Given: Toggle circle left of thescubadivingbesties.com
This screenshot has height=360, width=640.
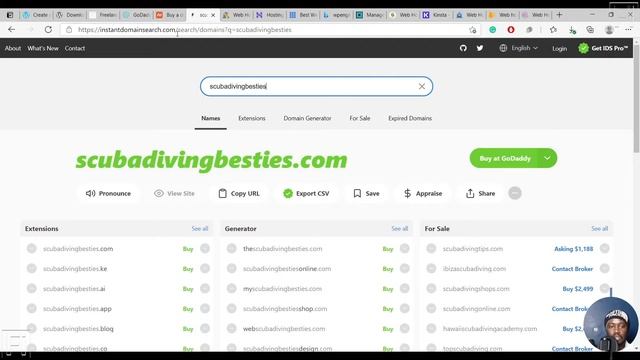Looking at the screenshot, I should [x=231, y=249].
